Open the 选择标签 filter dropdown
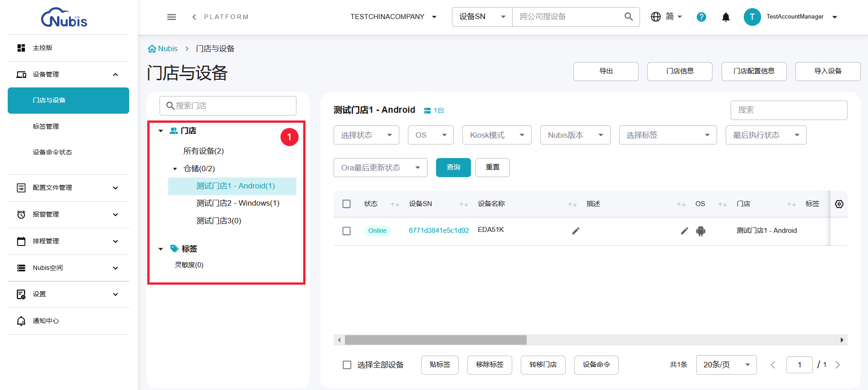868x390 pixels. (x=668, y=135)
